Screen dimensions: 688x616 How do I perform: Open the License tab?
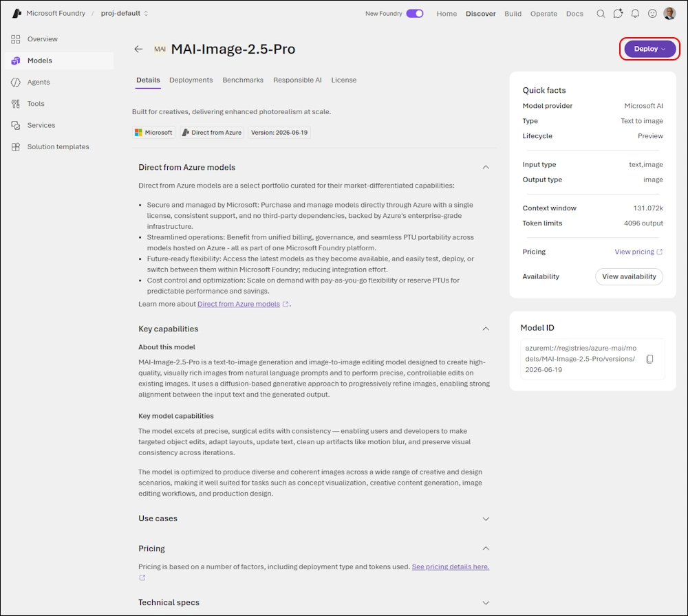344,80
